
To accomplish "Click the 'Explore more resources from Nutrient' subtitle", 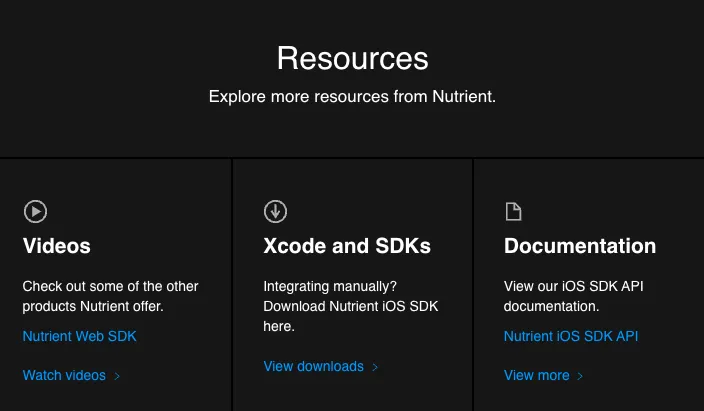I will coord(352,97).
